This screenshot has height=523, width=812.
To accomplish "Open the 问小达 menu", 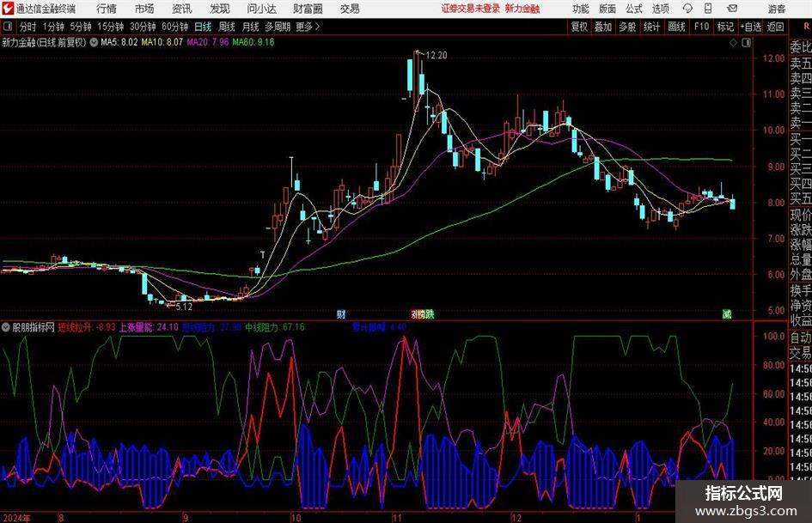I will 261,9.
